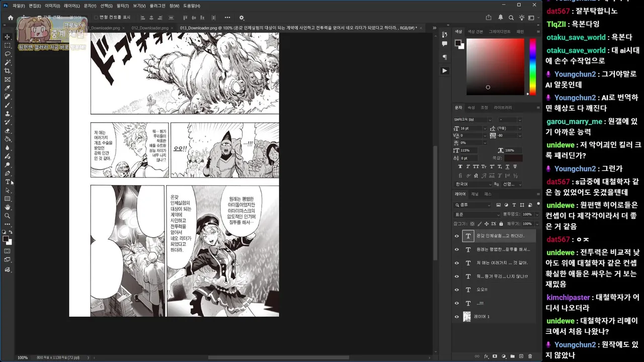The width and height of the screenshot is (644, 362).
Task: Open the 한국어 language dropdown
Action: tap(472, 185)
